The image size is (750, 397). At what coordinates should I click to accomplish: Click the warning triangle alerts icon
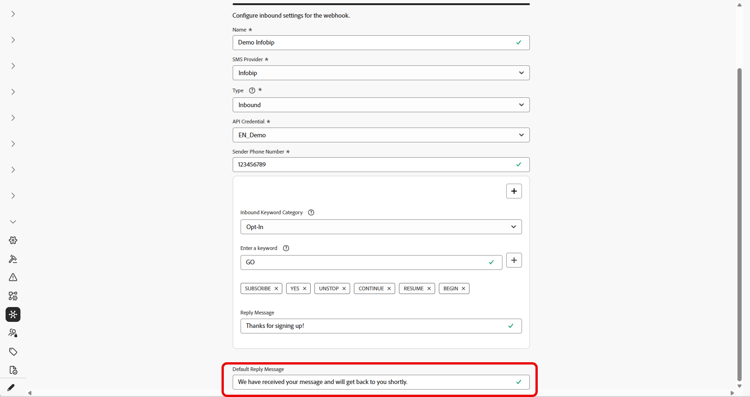pos(13,277)
